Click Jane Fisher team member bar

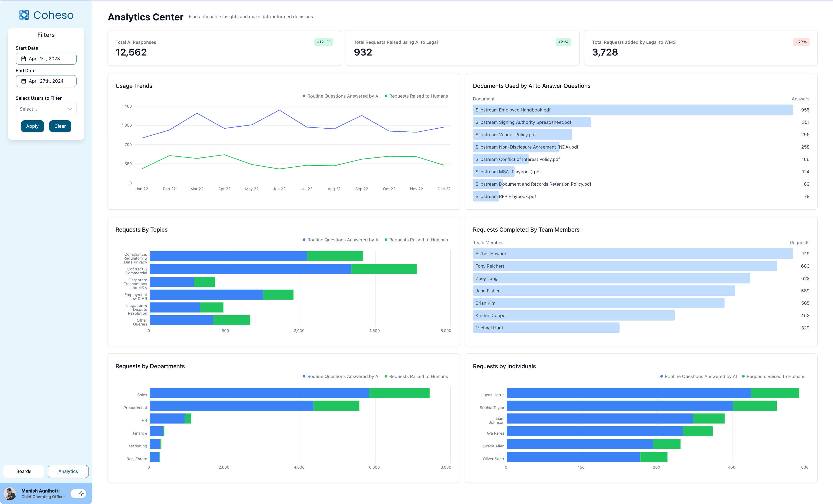pyautogui.click(x=604, y=291)
